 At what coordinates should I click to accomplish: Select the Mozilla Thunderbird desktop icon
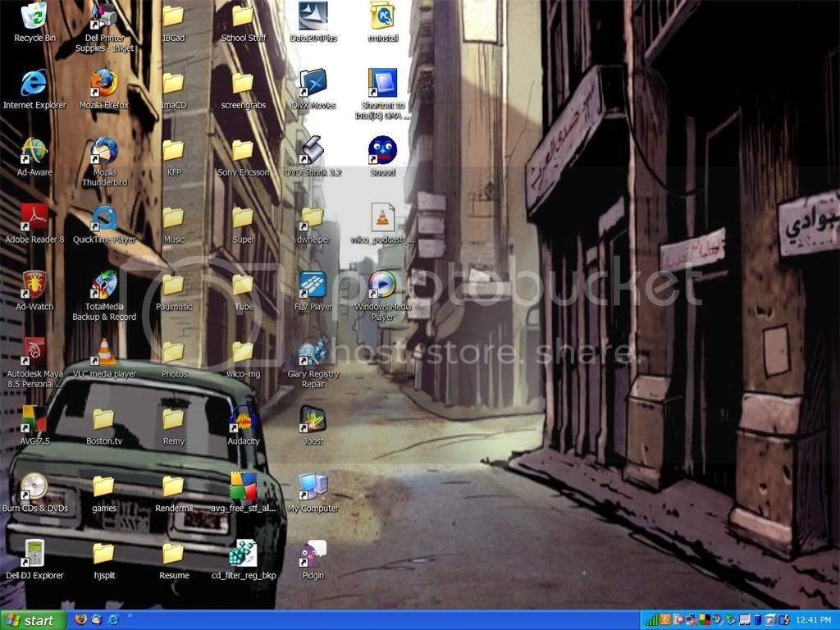104,151
